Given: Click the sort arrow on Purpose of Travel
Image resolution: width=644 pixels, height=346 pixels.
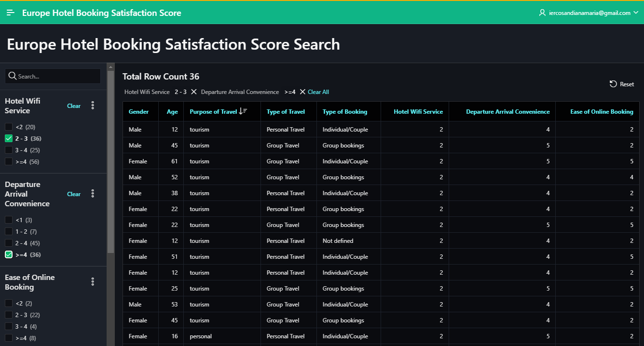Looking at the screenshot, I should 243,111.
